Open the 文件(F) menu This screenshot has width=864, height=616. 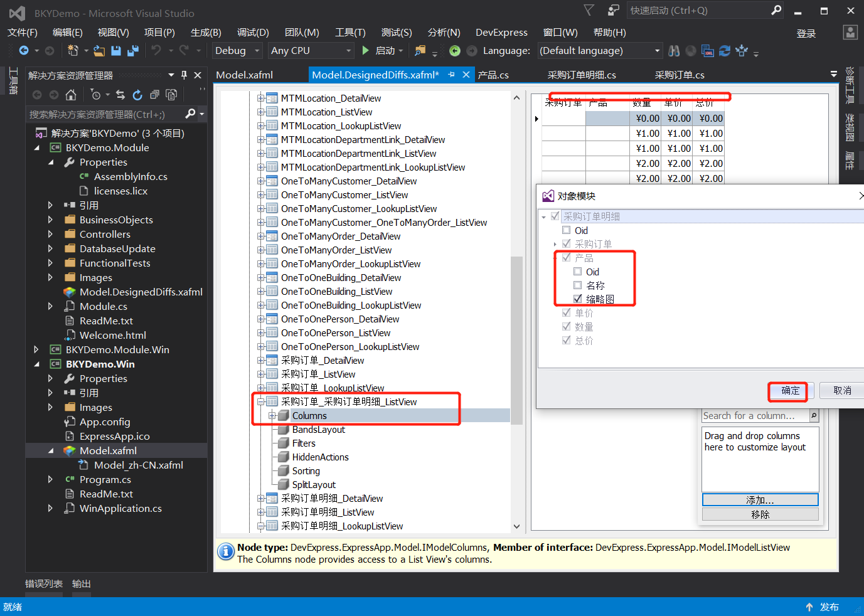point(23,33)
